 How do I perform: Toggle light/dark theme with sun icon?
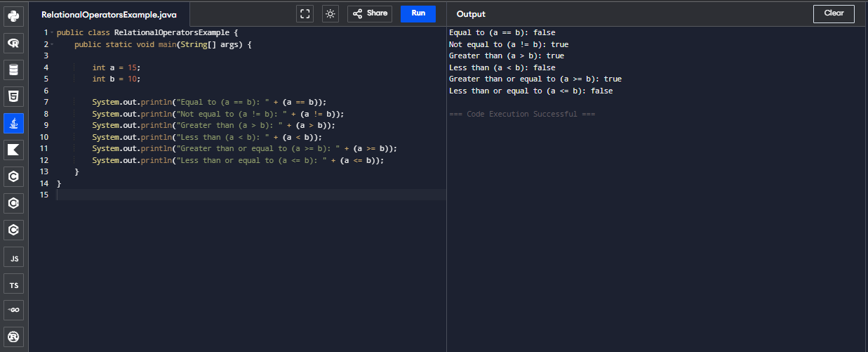330,13
